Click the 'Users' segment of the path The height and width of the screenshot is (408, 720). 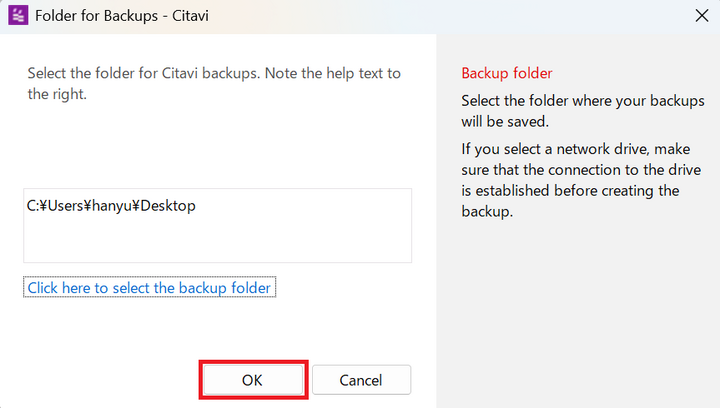66,206
